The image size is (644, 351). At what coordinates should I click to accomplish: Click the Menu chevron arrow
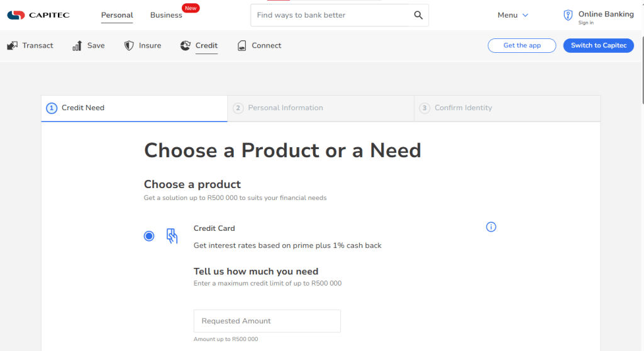pos(525,15)
